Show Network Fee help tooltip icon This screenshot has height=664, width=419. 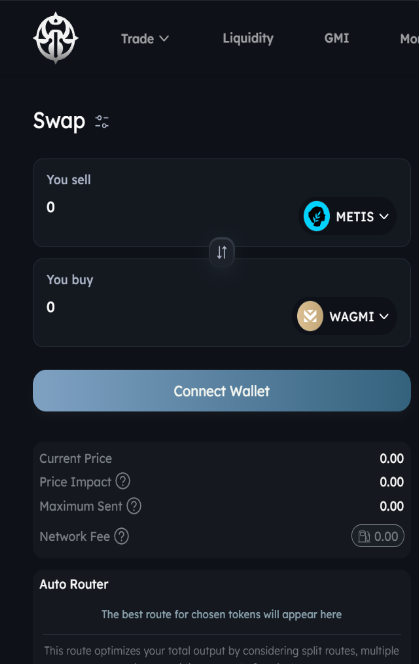[x=122, y=537]
